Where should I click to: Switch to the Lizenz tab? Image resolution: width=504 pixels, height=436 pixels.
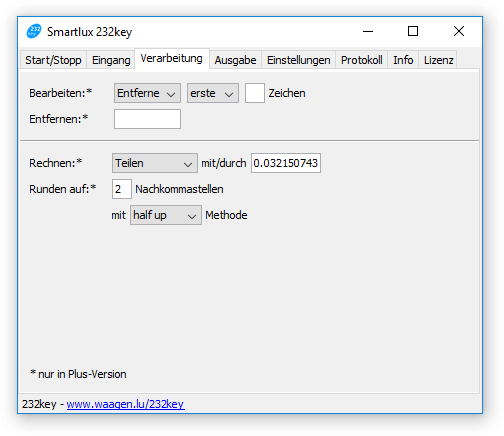(438, 60)
